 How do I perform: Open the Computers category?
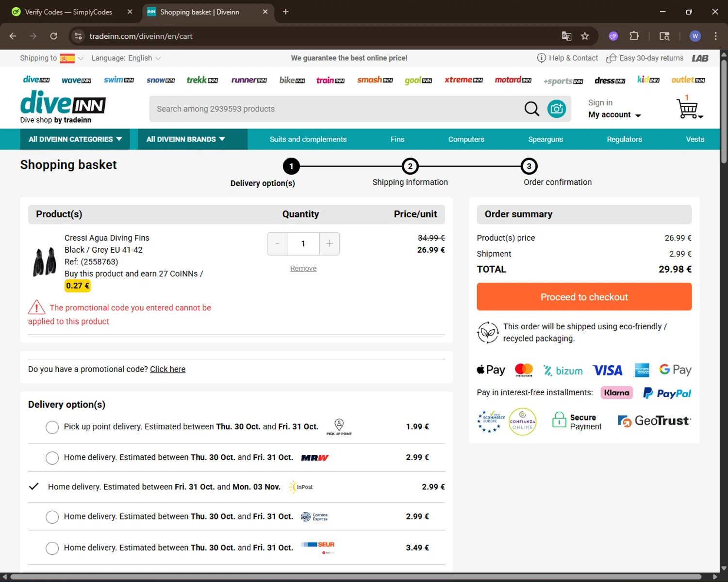pyautogui.click(x=466, y=139)
